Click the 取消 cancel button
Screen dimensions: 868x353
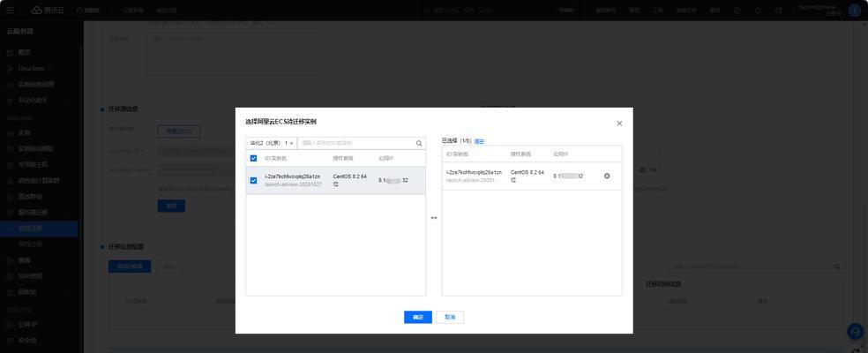point(450,317)
